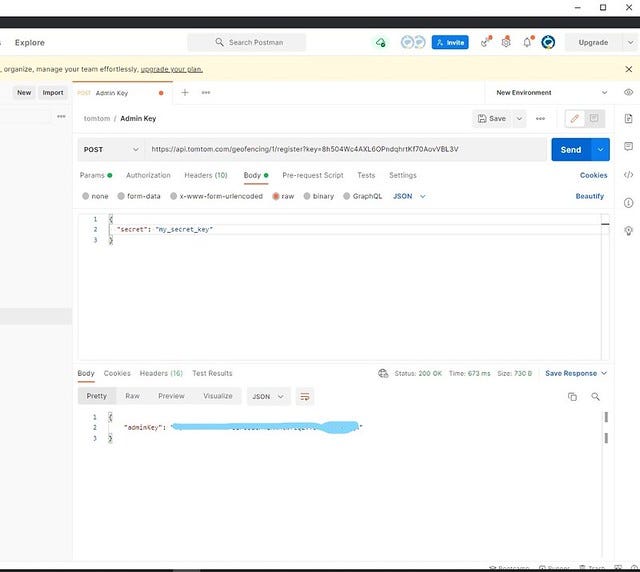Toggle response line wrap icon
The width and height of the screenshot is (640, 572).
[305, 396]
